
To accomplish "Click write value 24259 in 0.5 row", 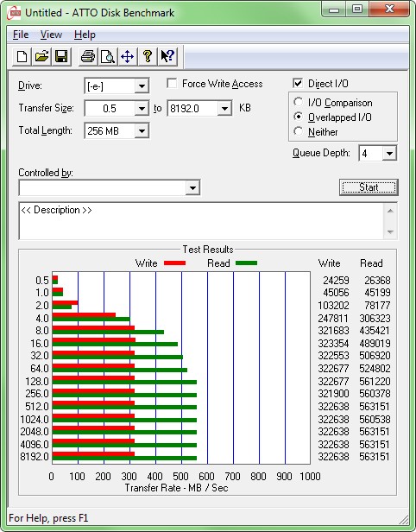I will pos(336,280).
